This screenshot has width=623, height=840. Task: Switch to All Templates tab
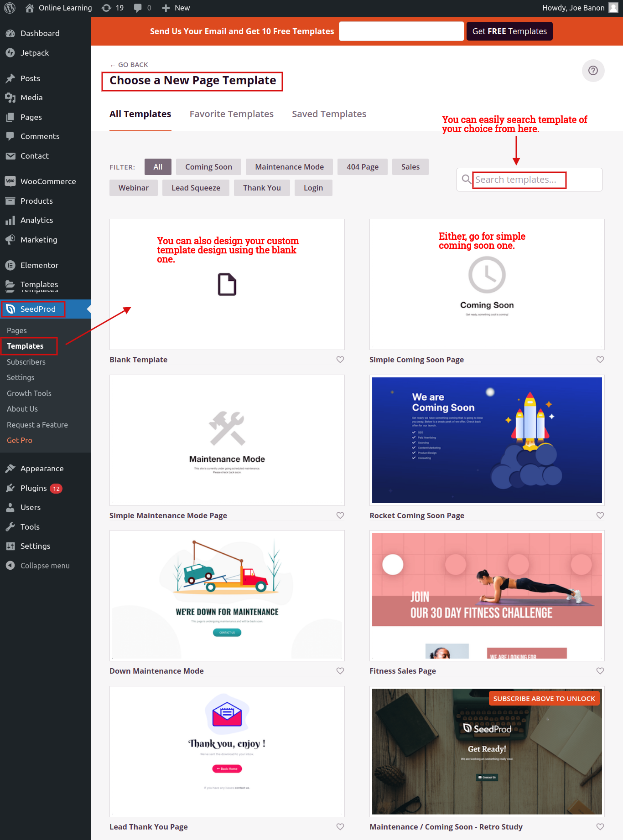click(x=140, y=114)
